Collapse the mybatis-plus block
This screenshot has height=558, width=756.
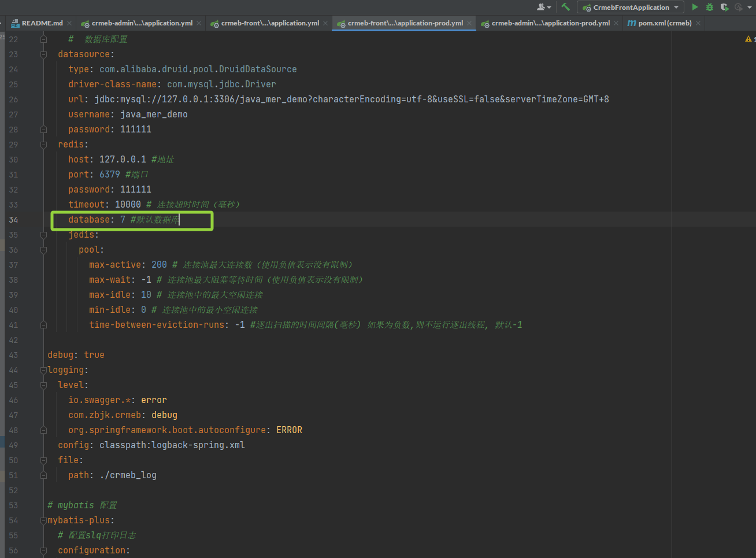43,520
